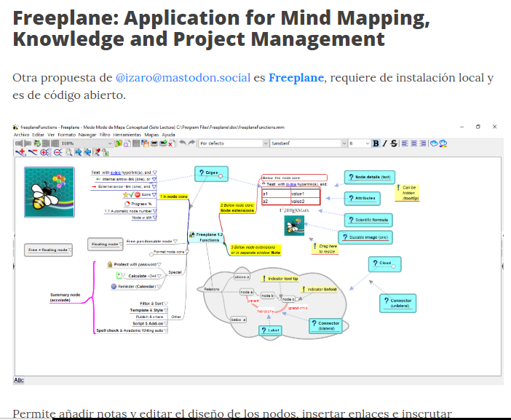Open the @izaro@mastodon.social profile link
This screenshot has width=511, height=420.
pyautogui.click(x=182, y=77)
